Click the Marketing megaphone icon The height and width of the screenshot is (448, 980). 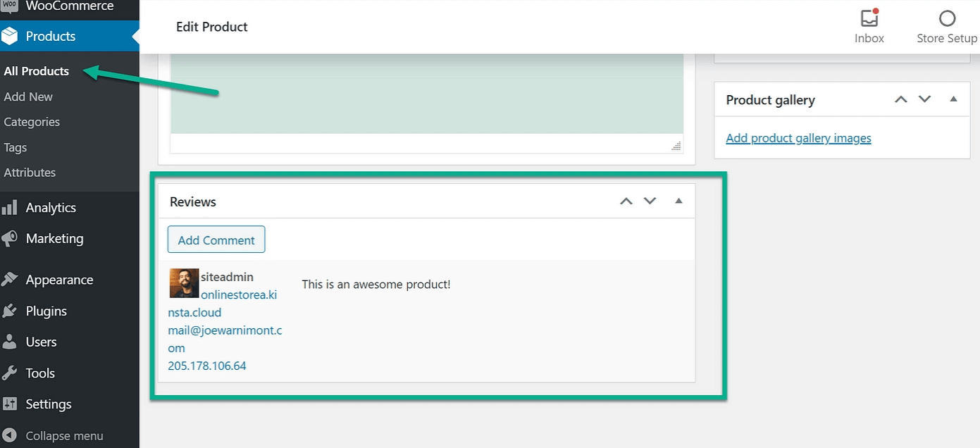10,239
